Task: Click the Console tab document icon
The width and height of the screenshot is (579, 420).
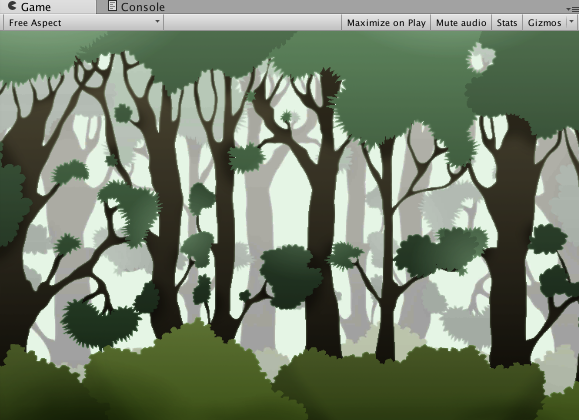Action: pos(112,6)
